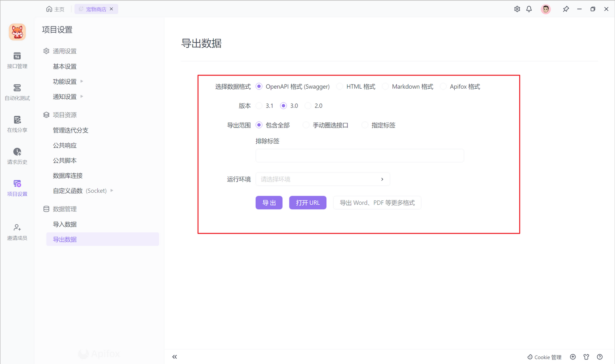Open 在线分享 from the sidebar
The image size is (615, 364).
click(17, 124)
